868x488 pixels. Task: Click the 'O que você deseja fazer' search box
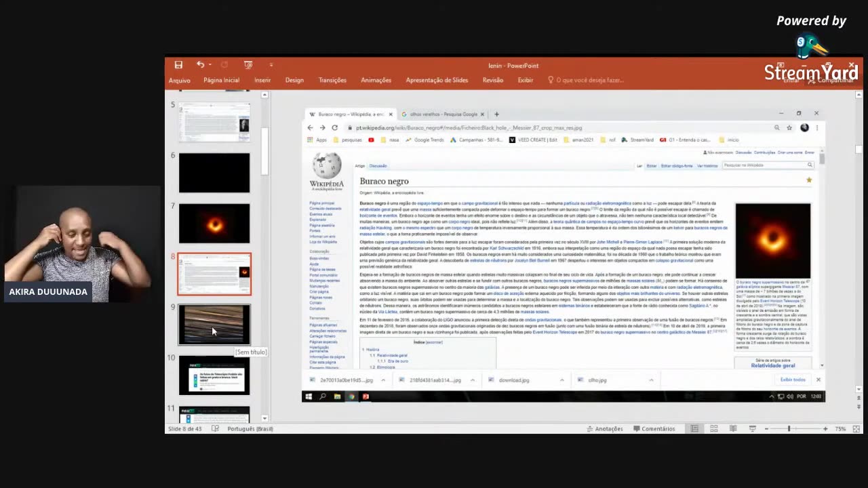(x=586, y=80)
